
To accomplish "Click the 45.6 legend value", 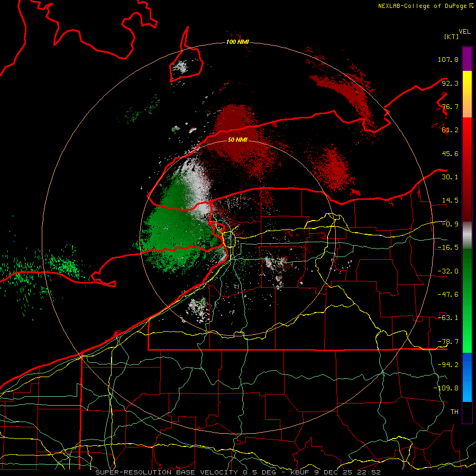I will click(450, 153).
